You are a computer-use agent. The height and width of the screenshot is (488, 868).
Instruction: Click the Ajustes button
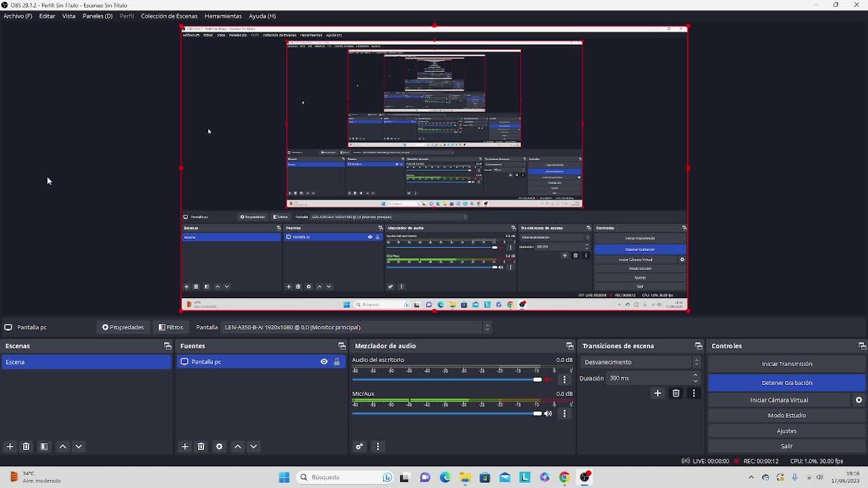(x=787, y=431)
